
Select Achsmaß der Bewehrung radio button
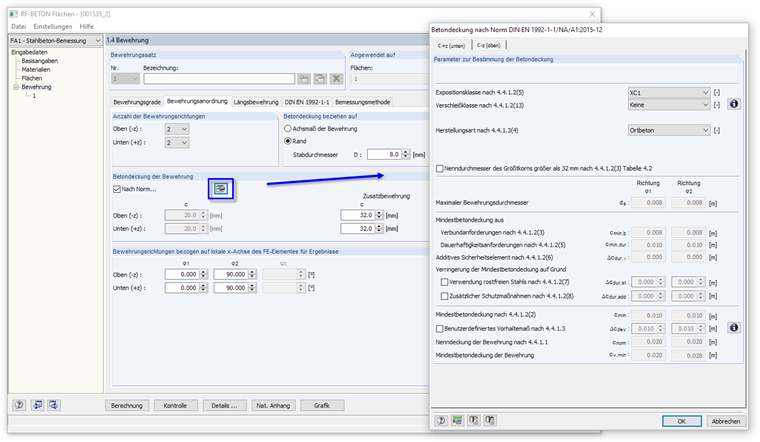point(288,129)
